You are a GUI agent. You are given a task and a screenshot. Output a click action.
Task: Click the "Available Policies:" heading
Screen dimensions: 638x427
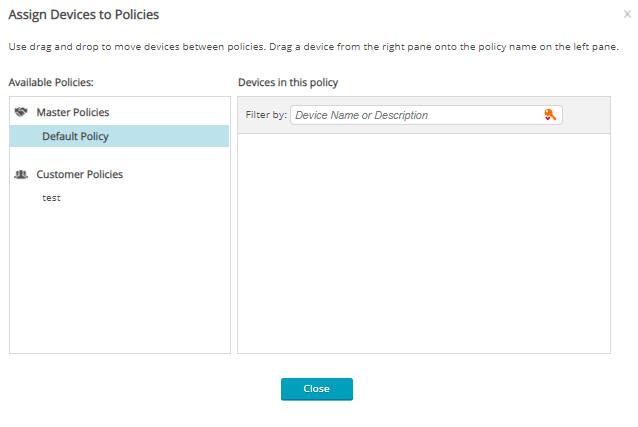pos(51,82)
